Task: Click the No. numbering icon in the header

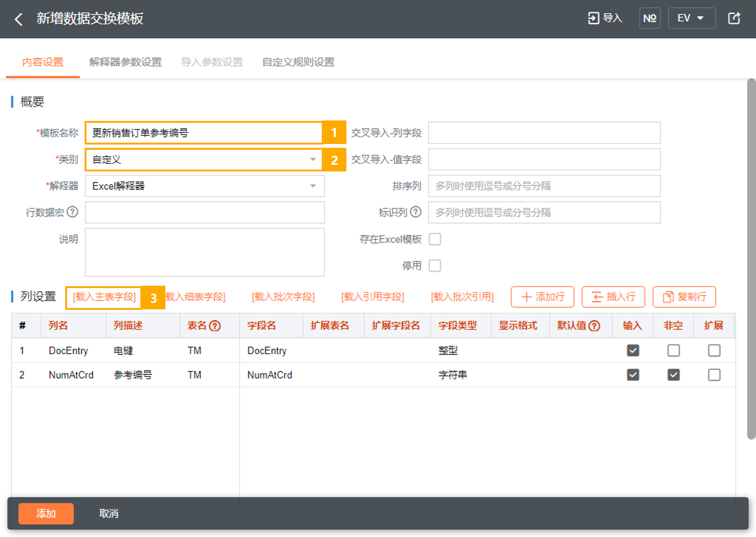Action: 650,18
